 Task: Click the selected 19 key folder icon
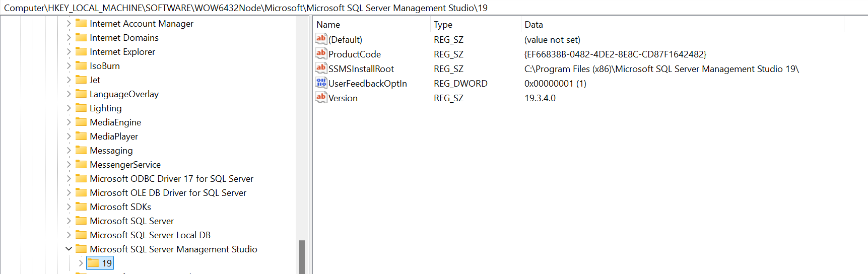[93, 263]
